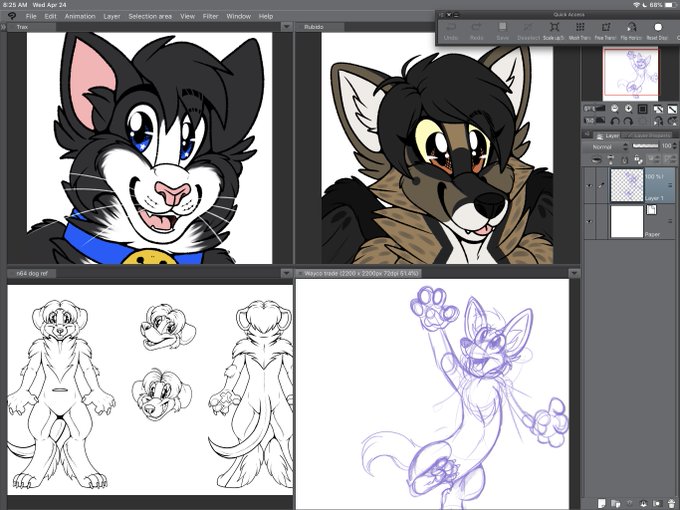680x510 pixels.
Task: Switch to Layer Property tab
Action: click(x=646, y=136)
